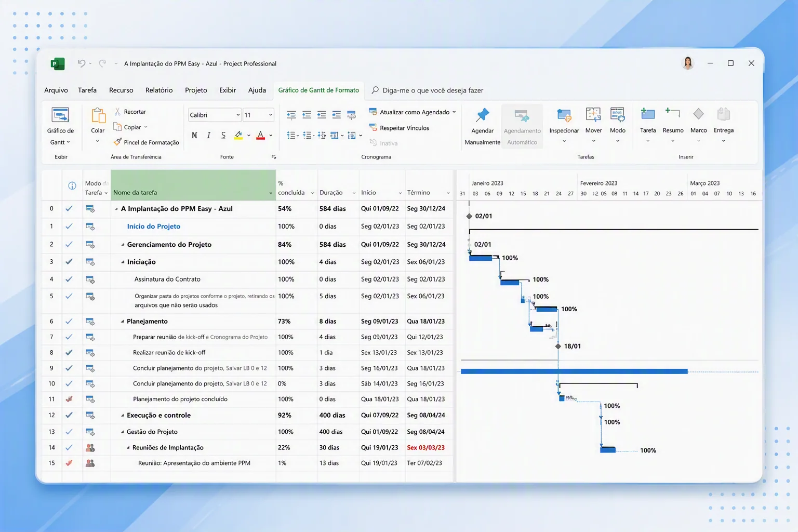
Task: Collapse the Reuniões de Implantação group
Action: pyautogui.click(x=128, y=448)
